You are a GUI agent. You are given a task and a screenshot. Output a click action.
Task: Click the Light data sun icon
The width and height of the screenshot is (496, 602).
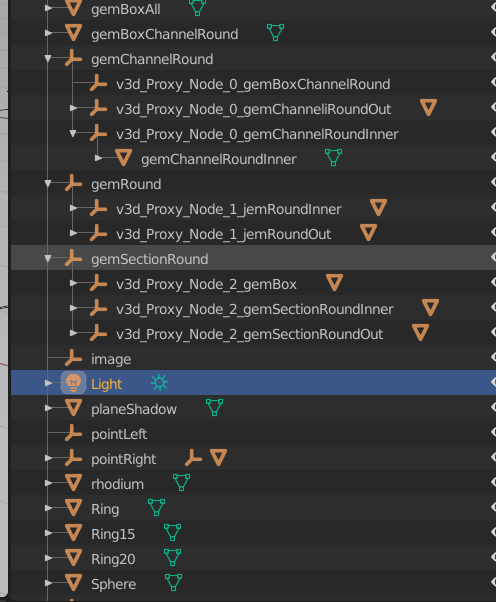159,383
